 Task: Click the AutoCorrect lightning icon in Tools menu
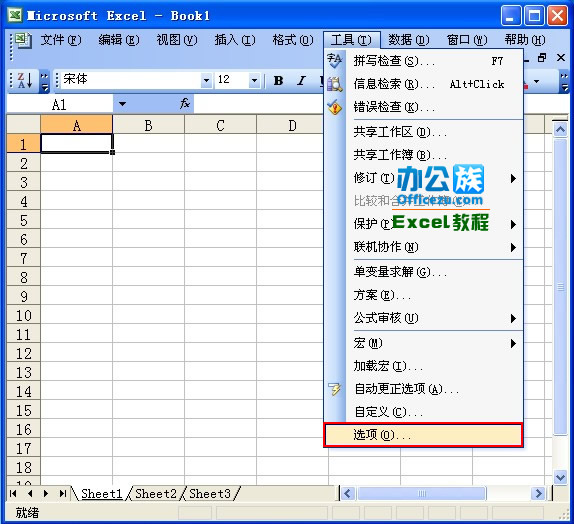(x=335, y=389)
